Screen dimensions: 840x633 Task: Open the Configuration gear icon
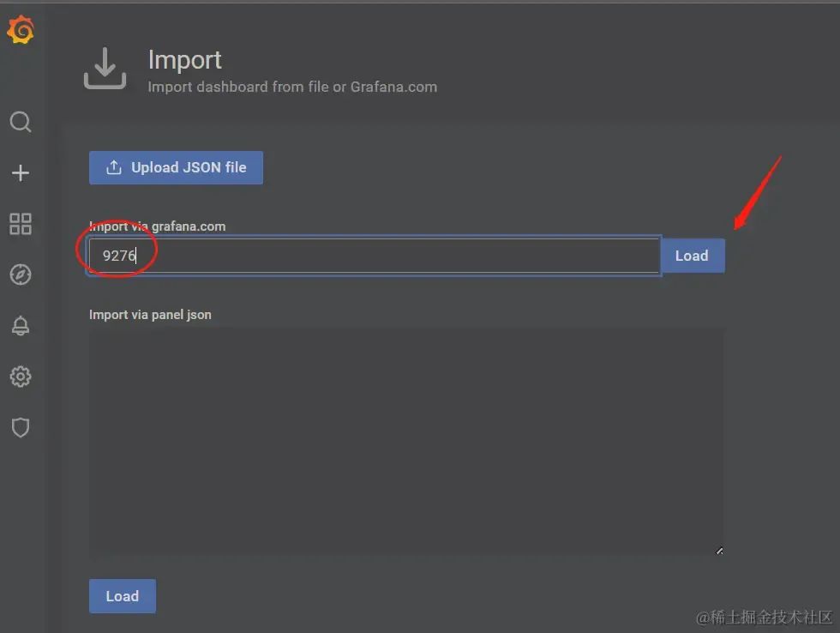[x=21, y=377]
